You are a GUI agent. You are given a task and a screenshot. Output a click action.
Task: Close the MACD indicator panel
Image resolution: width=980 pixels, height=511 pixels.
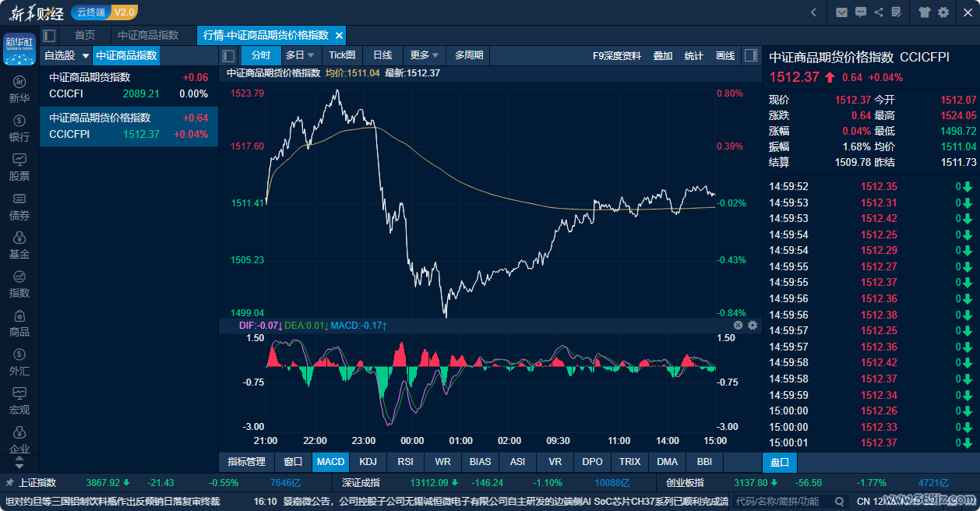tap(739, 326)
